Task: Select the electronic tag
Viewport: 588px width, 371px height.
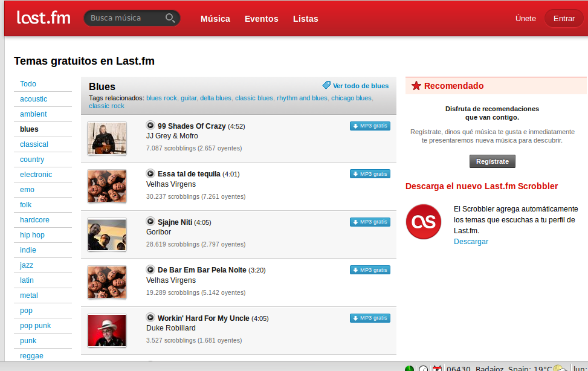Action: coord(36,175)
